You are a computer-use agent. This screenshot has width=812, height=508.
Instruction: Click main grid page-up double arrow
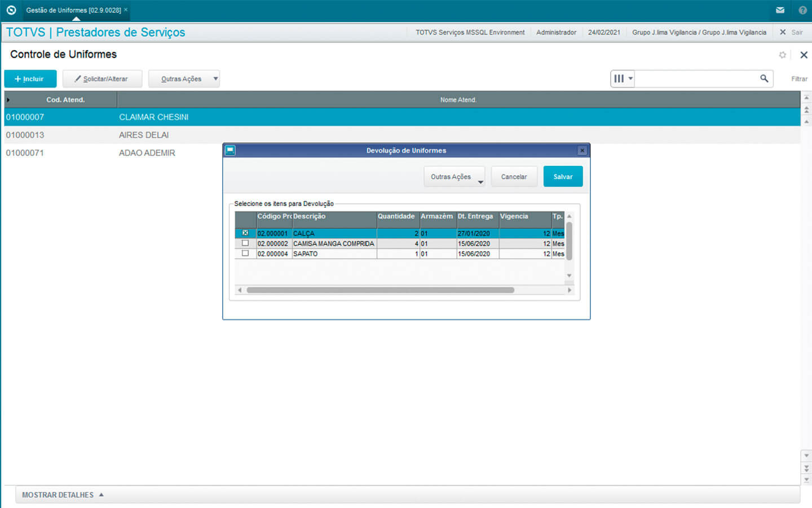[806, 110]
